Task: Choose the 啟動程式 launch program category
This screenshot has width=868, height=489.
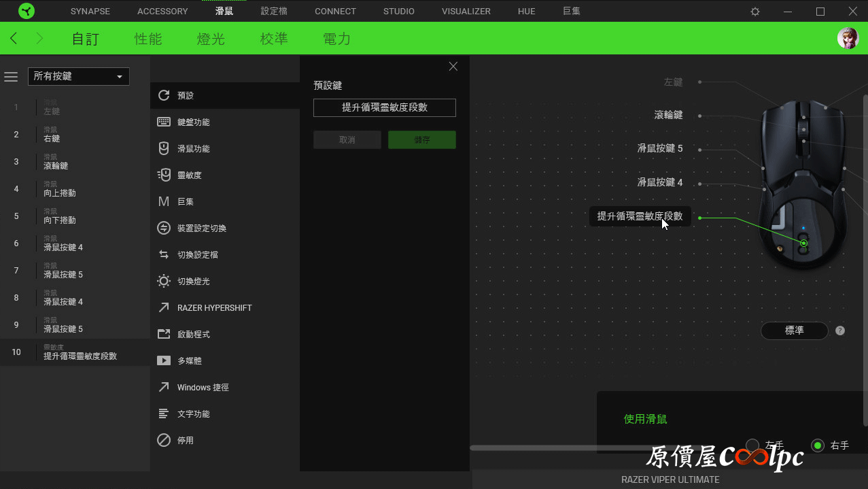Action: 225,334
